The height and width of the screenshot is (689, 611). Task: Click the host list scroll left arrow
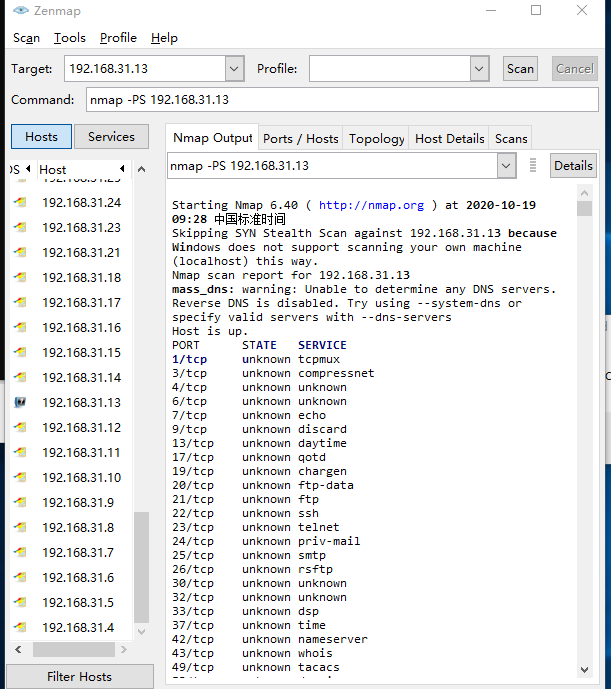coord(18,649)
